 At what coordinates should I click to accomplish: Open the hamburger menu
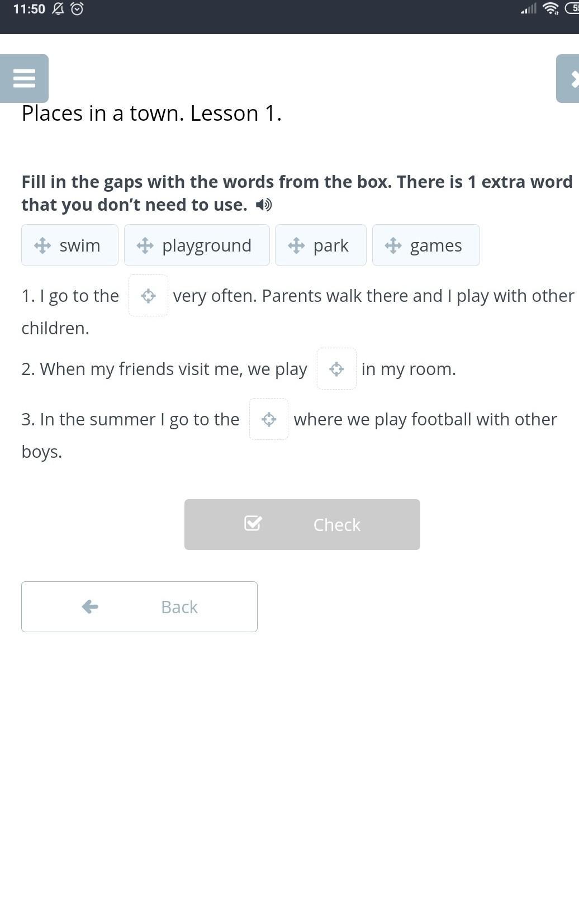(x=24, y=78)
